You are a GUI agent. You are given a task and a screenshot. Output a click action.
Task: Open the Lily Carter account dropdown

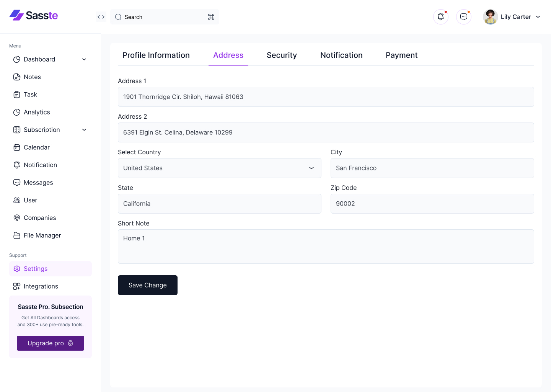[538, 17]
